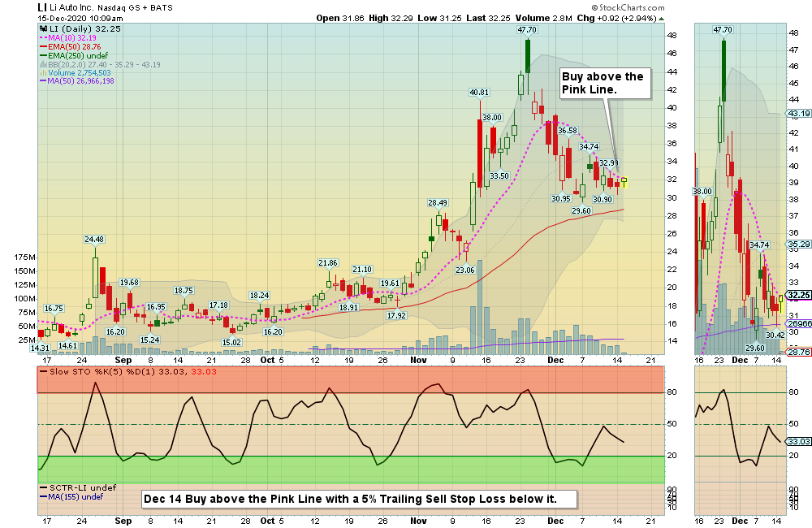812x528 pixels.
Task: Click the 'Dec 14 Buy above the Pink Line' note
Action: click(359, 499)
